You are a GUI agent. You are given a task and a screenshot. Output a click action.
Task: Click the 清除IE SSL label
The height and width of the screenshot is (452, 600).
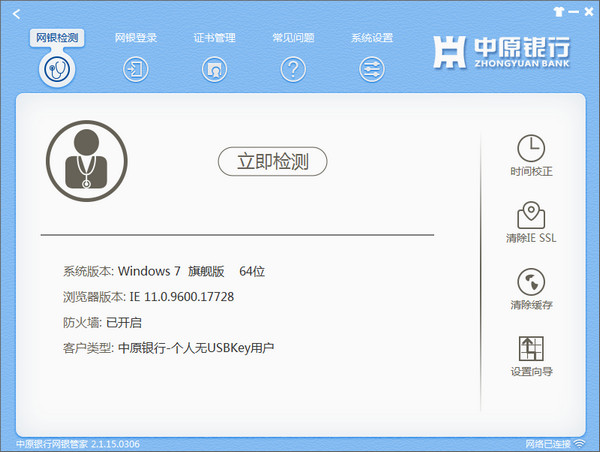531,238
